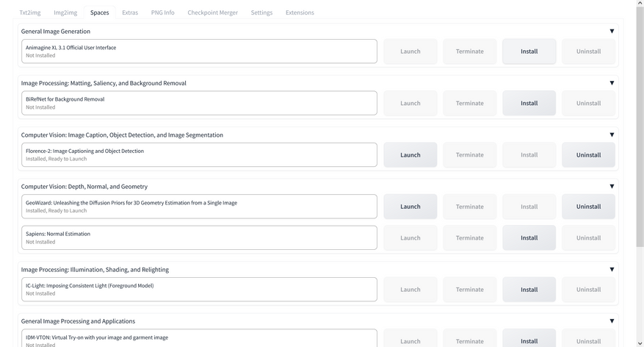The image size is (644, 347).
Task: Launch the GeoWizard 3D Geometry space
Action: tap(410, 207)
